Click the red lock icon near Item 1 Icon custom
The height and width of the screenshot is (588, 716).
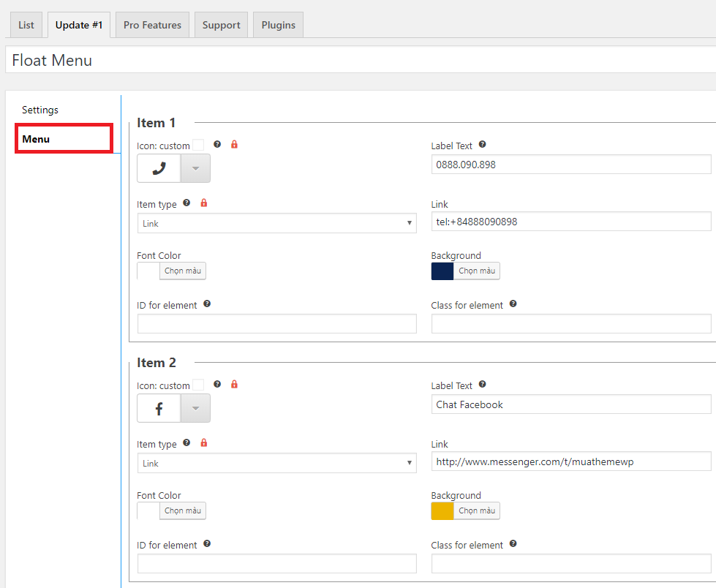(234, 145)
